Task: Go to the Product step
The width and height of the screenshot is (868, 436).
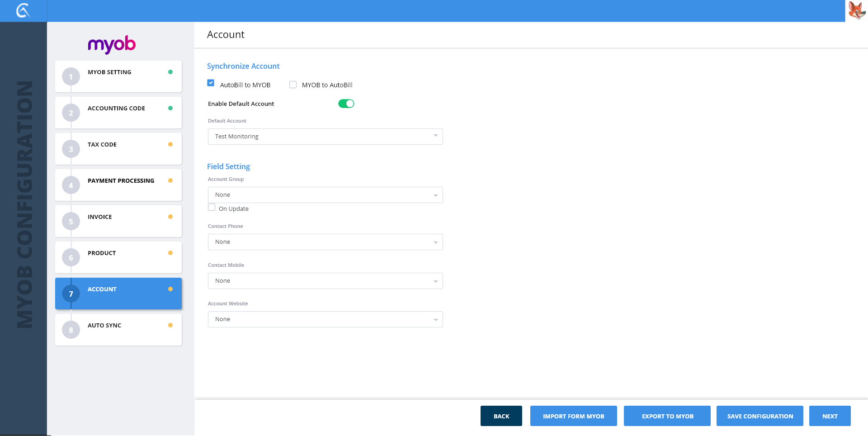Action: pyautogui.click(x=118, y=257)
